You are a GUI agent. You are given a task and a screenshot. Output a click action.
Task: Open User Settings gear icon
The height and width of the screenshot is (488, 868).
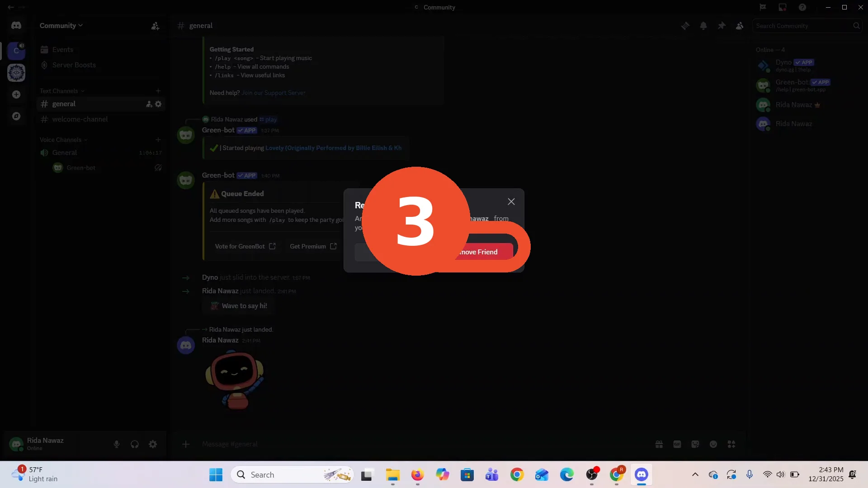point(153,444)
